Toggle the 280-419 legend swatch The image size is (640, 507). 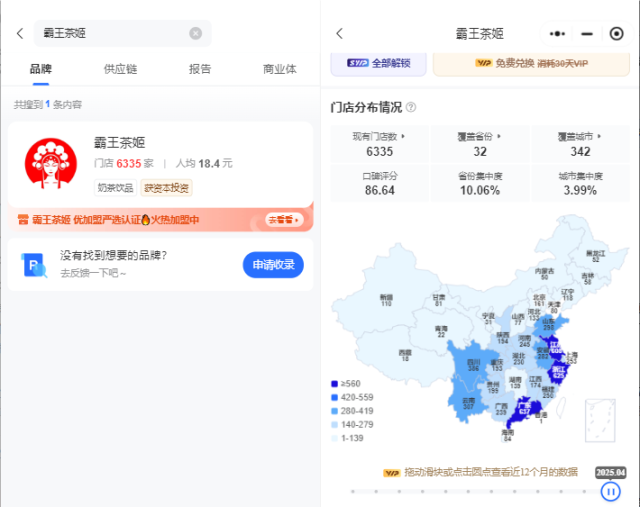335,411
